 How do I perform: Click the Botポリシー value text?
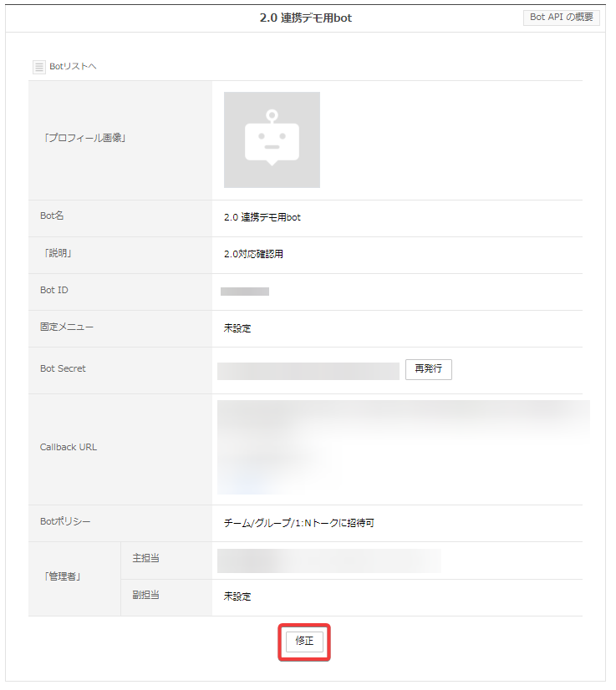click(298, 524)
